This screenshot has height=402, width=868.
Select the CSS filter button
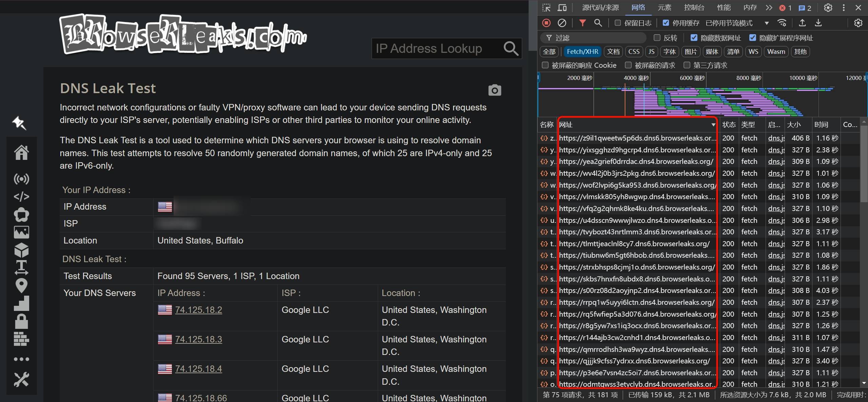click(634, 51)
